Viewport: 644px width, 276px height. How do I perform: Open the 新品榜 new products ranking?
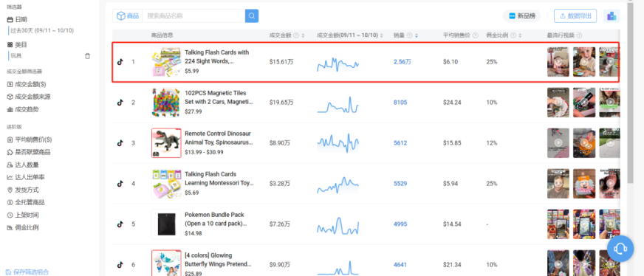pyautogui.click(x=521, y=16)
